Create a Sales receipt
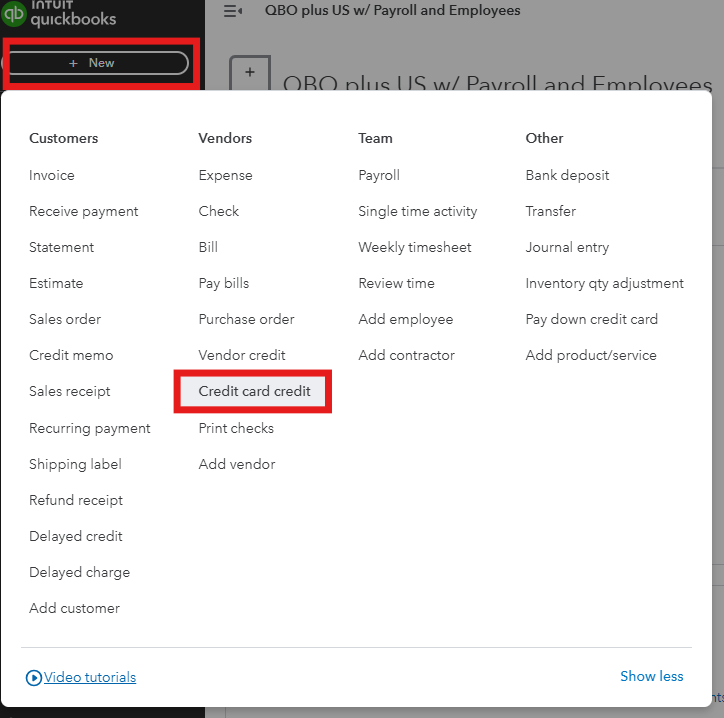 [70, 392]
